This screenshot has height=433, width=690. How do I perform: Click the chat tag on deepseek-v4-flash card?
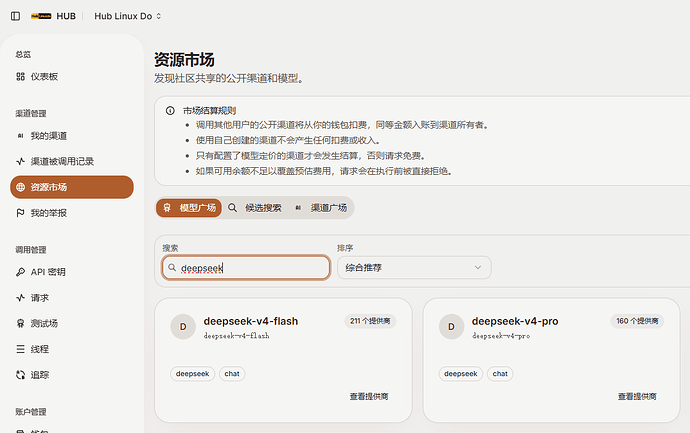click(232, 374)
